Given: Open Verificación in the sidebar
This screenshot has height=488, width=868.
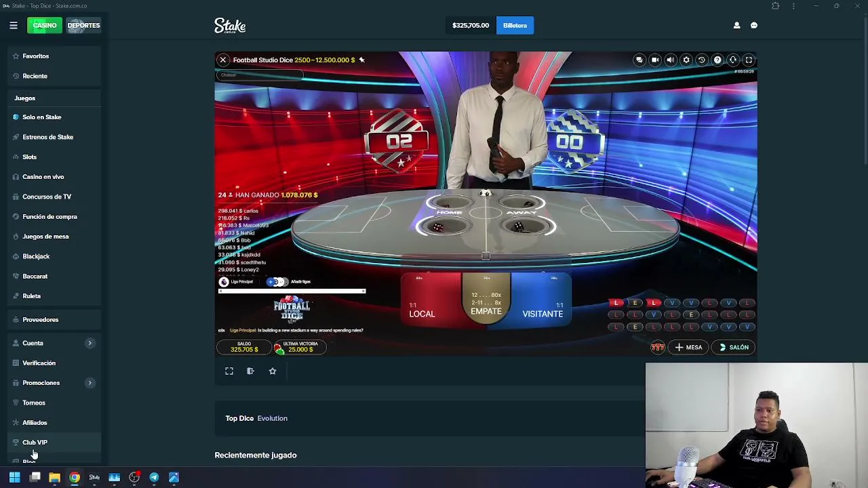Looking at the screenshot, I should pos(55,363).
